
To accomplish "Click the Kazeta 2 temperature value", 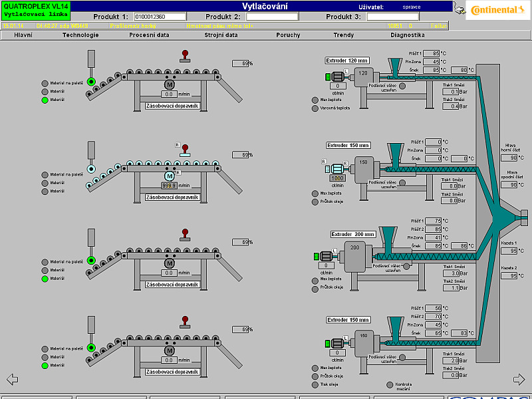I will pyautogui.click(x=509, y=276).
